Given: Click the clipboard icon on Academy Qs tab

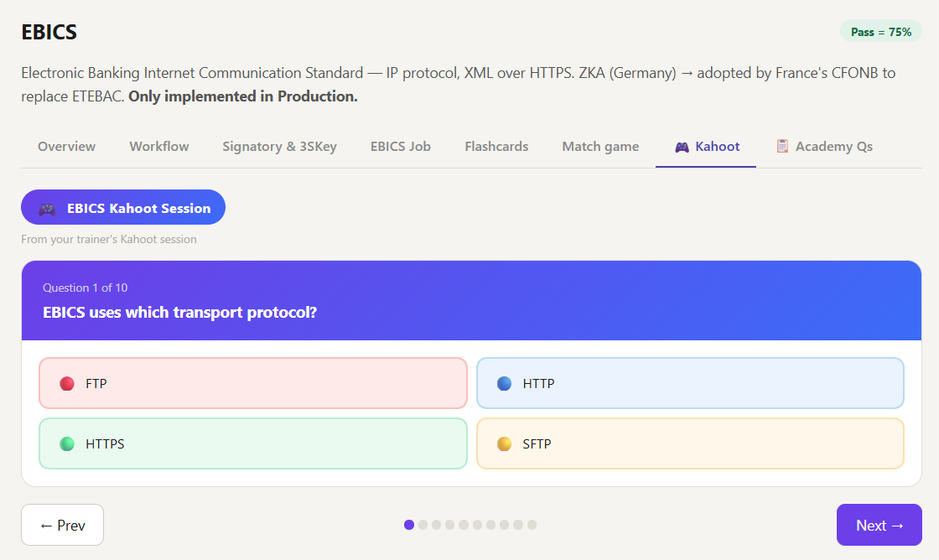Looking at the screenshot, I should point(782,146).
